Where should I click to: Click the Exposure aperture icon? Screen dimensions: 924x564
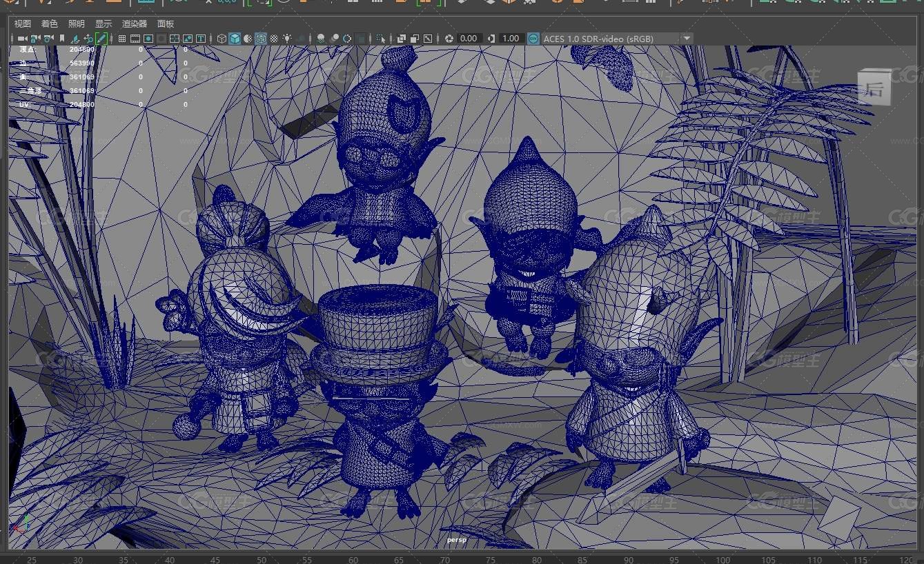pos(449,39)
